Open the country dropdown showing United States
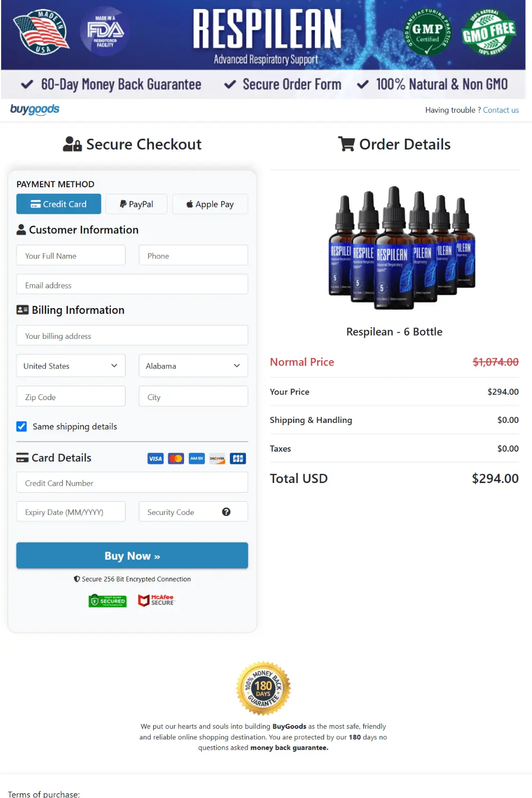Screen dimensions: 532x798 tap(70, 365)
